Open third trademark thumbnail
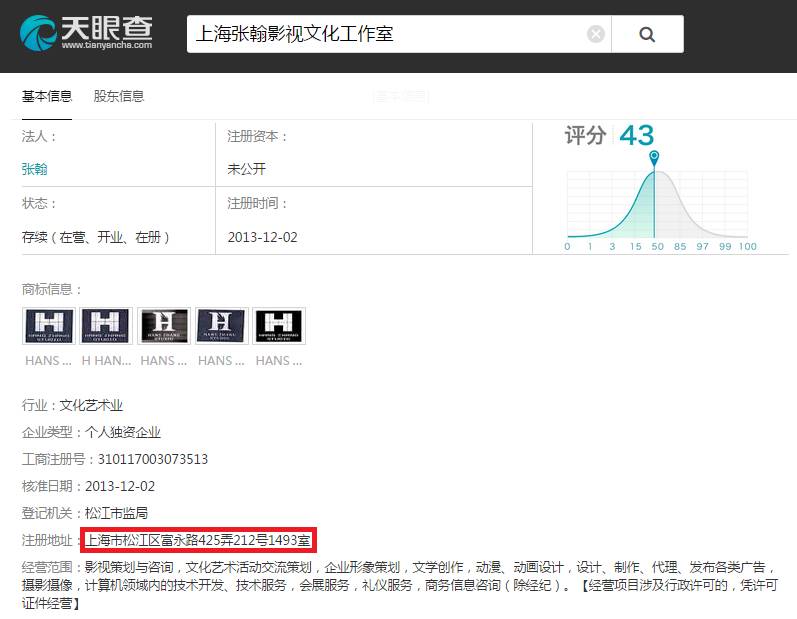The height and width of the screenshot is (619, 797). pyautogui.click(x=164, y=326)
